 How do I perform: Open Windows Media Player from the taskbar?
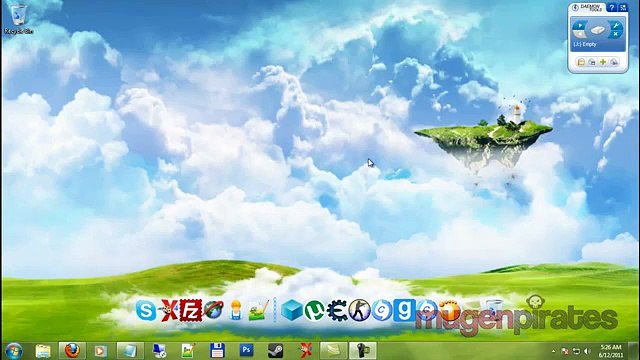tap(101, 351)
